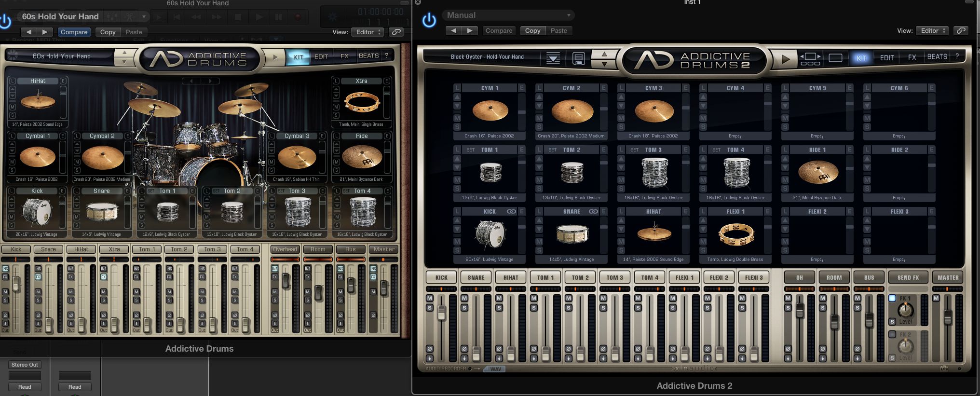The height and width of the screenshot is (396, 980).
Task: Click the E edit button on Xtra slot
Action: (x=386, y=81)
